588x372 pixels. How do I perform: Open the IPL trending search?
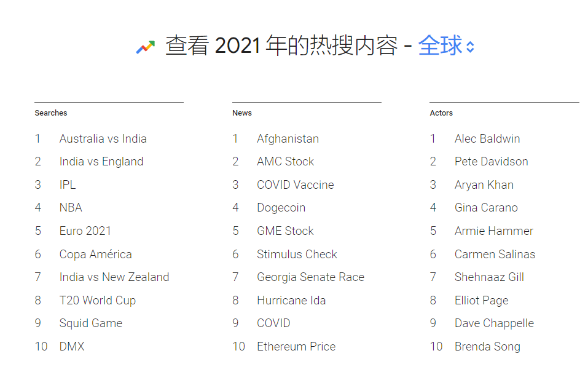[68, 185]
